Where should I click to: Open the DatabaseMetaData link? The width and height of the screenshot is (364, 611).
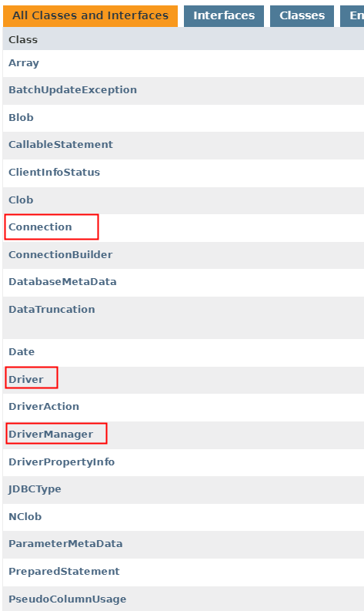(x=62, y=282)
